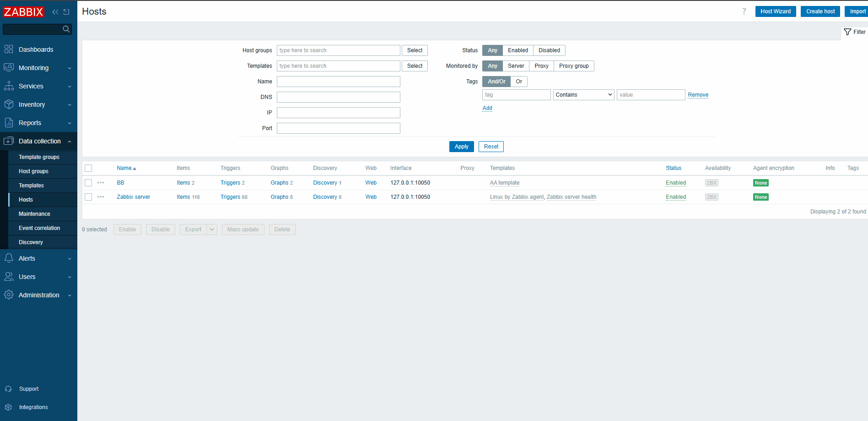Click the hide sidebar icon
The width and height of the screenshot is (868, 421).
66,12
